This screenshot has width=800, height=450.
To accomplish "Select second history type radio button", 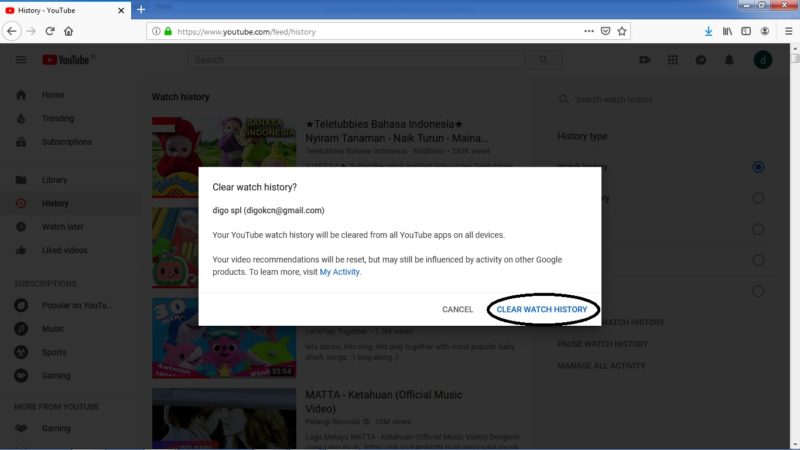I will pos(758,198).
